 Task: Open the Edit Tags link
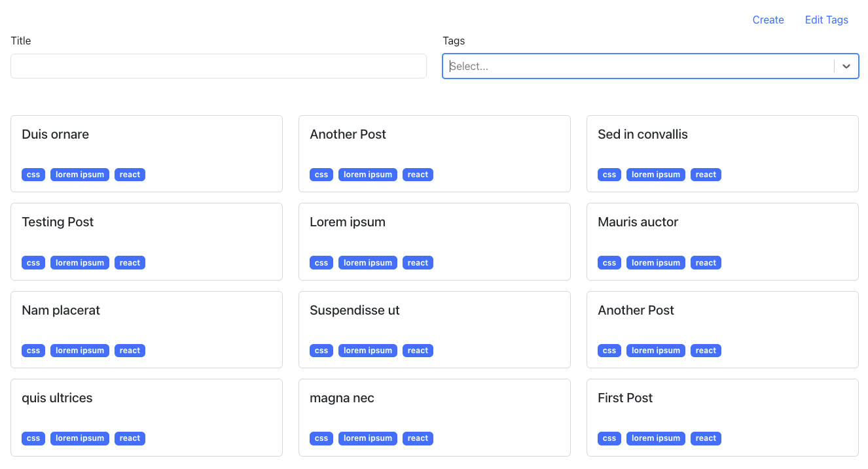[826, 20]
